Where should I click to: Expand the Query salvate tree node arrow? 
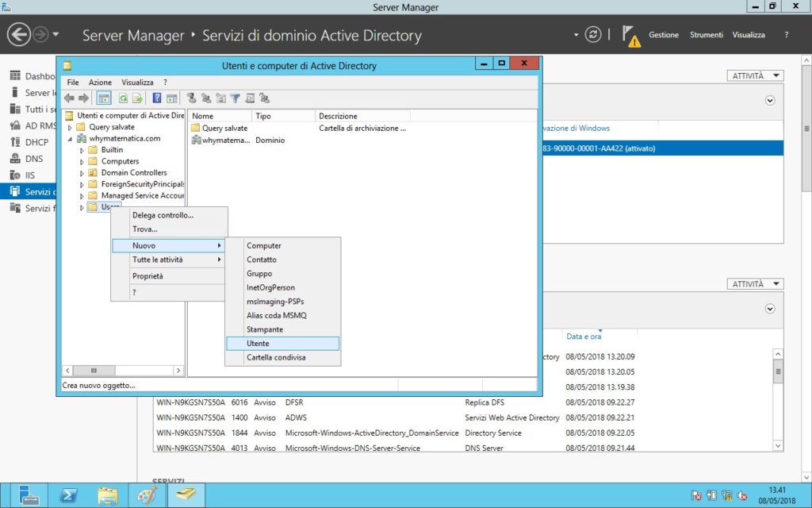[x=70, y=128]
